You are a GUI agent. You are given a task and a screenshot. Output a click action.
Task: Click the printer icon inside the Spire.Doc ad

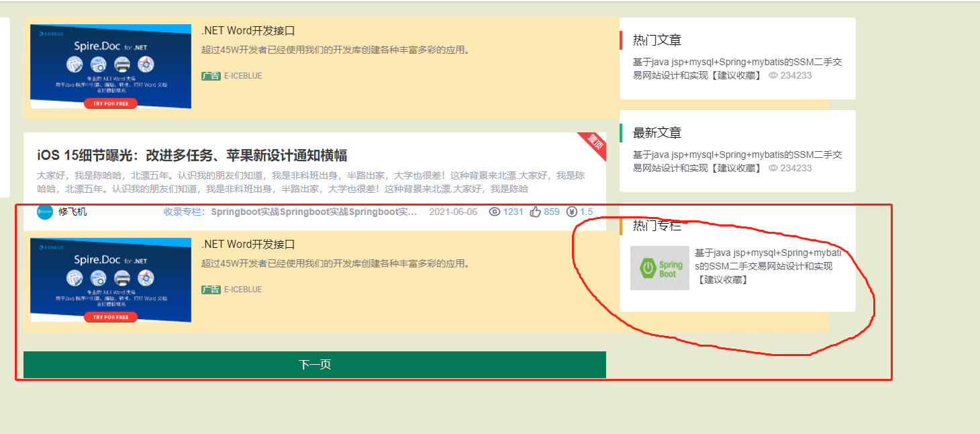(x=121, y=63)
